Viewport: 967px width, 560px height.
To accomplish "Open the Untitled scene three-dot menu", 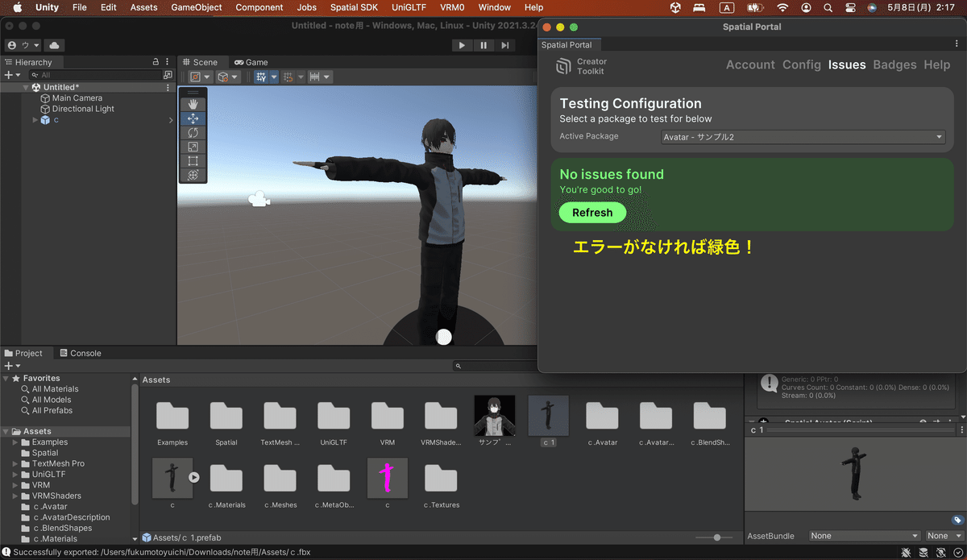I will pyautogui.click(x=168, y=87).
